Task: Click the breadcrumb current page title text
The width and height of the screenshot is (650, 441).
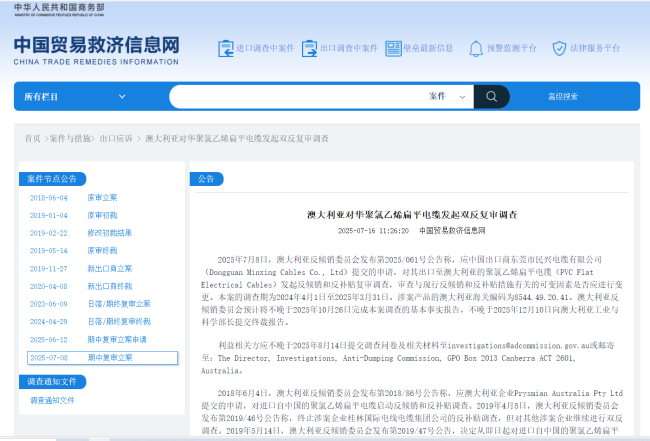Action: (x=237, y=138)
